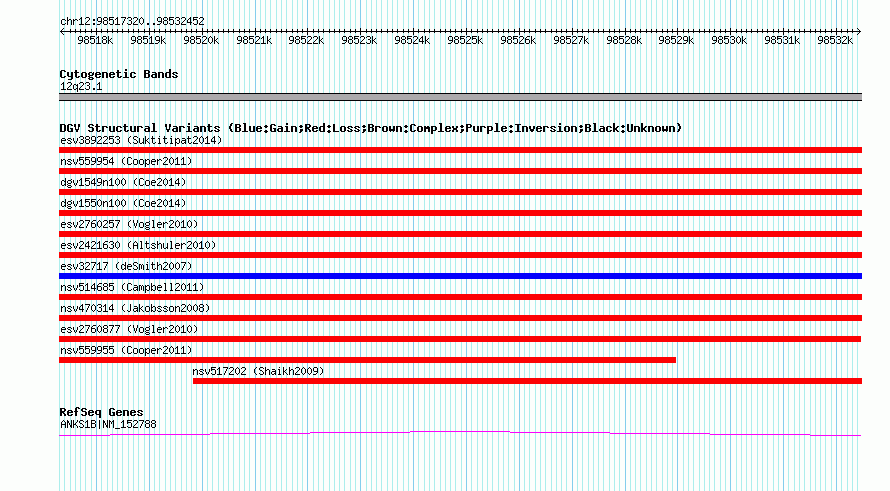Open nsv517202 (Shaikh2009) variant label
The image size is (890, 491).
pyautogui.click(x=258, y=371)
